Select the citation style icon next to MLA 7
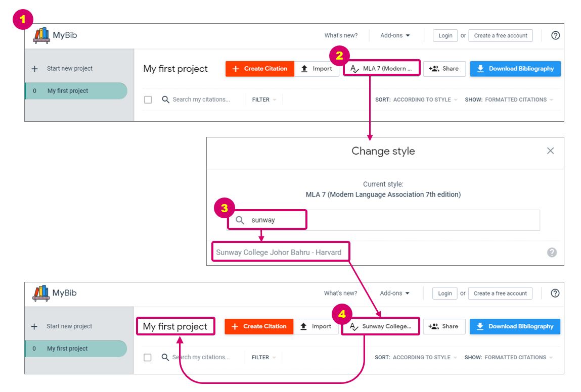Viewport: 581px width, 392px height. 354,68
